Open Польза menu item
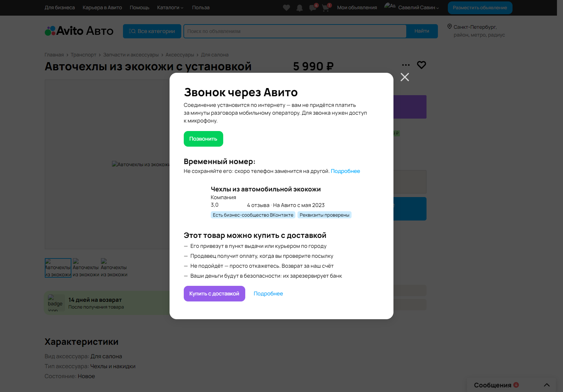Image resolution: width=563 pixels, height=392 pixels. coord(201,7)
